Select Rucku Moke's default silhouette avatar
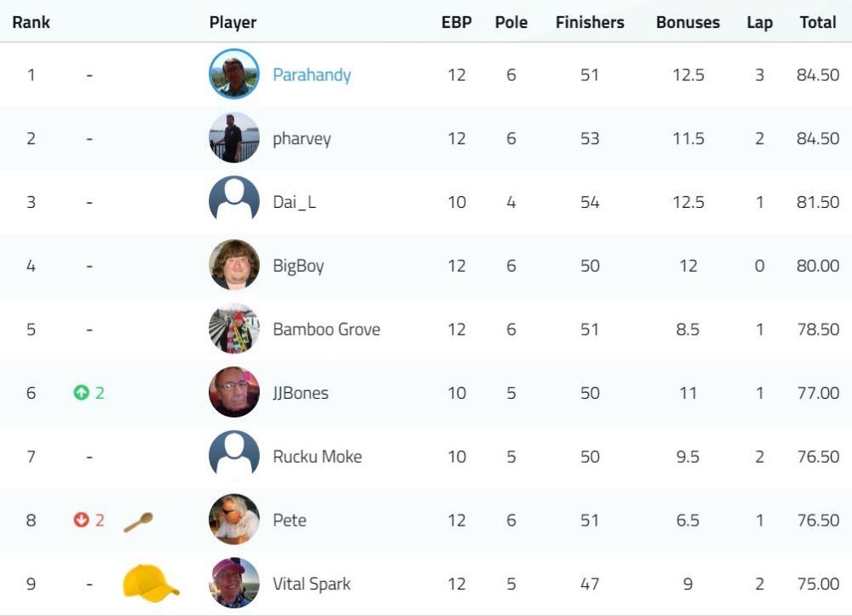Image resolution: width=852 pixels, height=616 pixels. 234,456
